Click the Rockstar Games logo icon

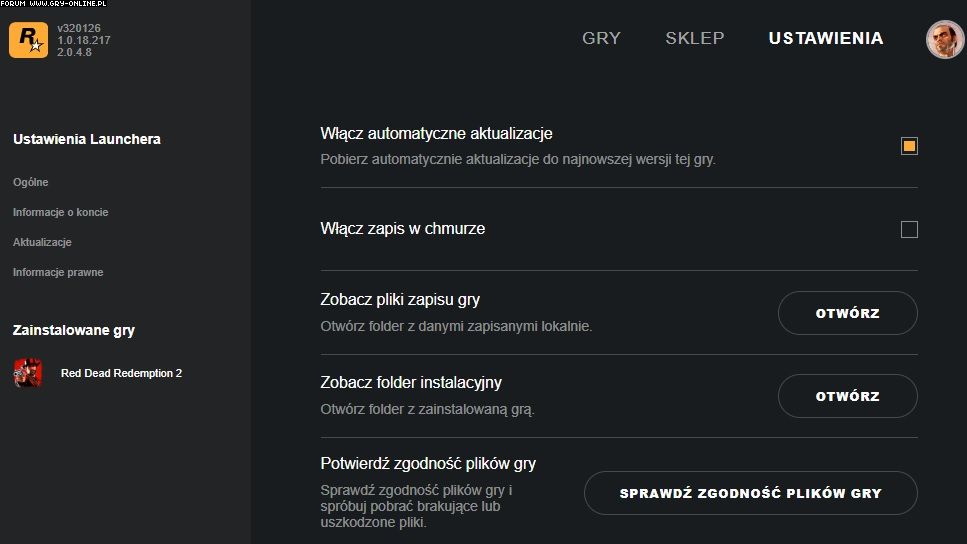[28, 40]
